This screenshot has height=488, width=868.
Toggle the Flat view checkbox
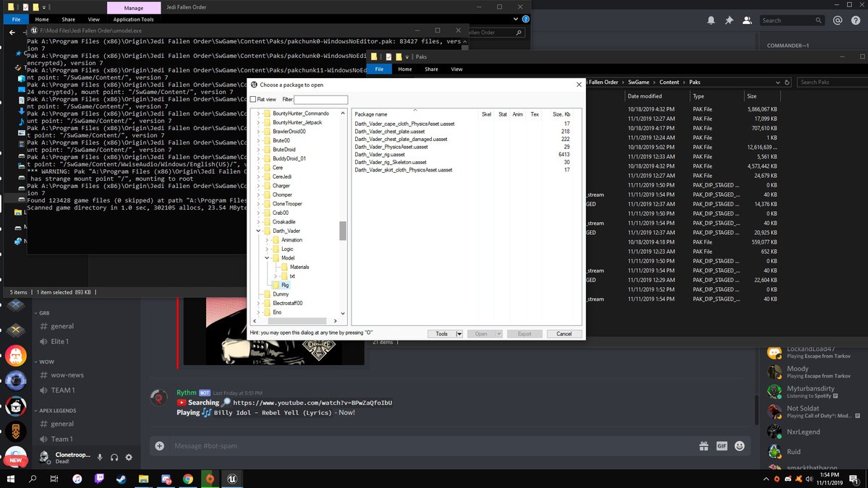click(253, 100)
